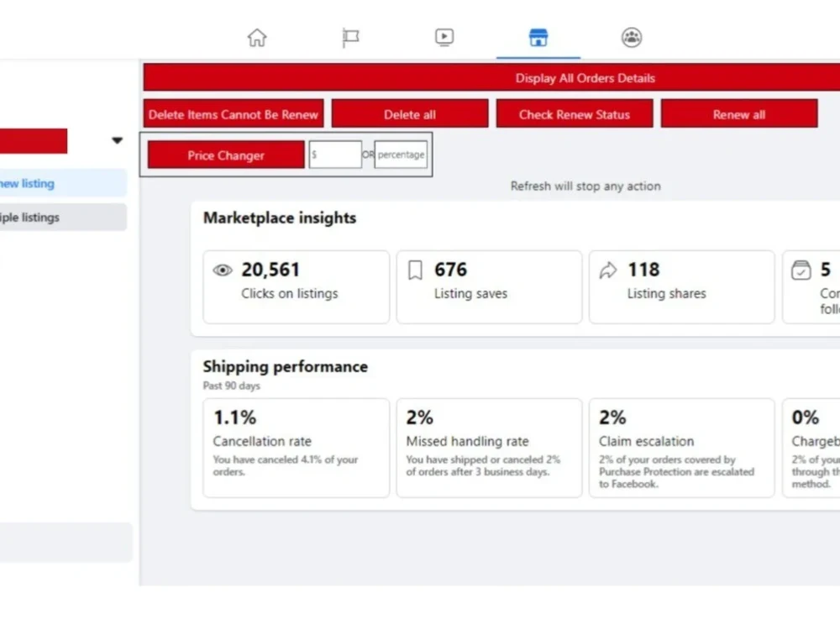Focus the percentage input field

pyautogui.click(x=401, y=155)
